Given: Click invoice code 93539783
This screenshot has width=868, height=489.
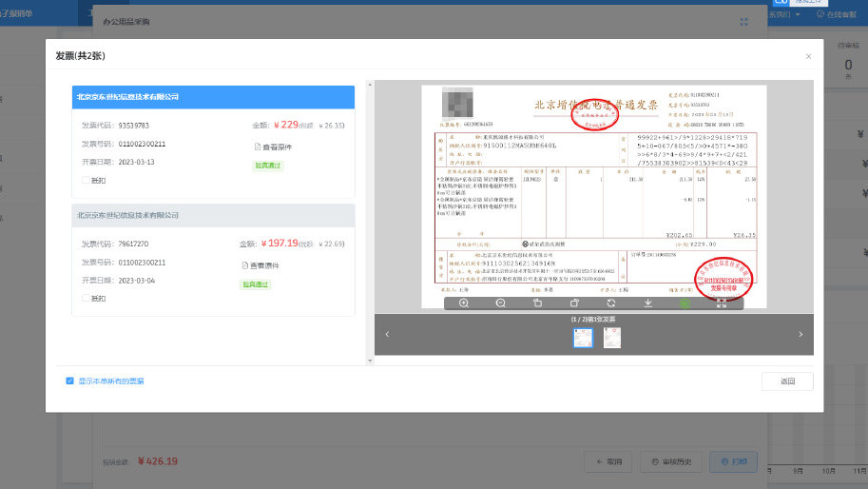Looking at the screenshot, I should (133, 126).
